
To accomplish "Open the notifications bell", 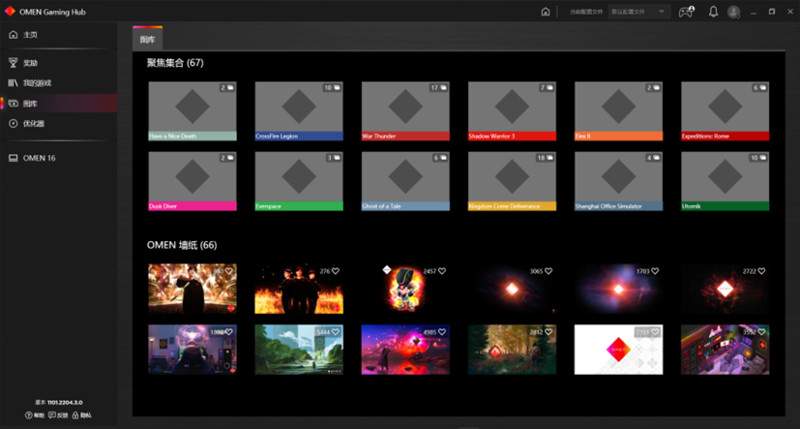I will (x=713, y=12).
